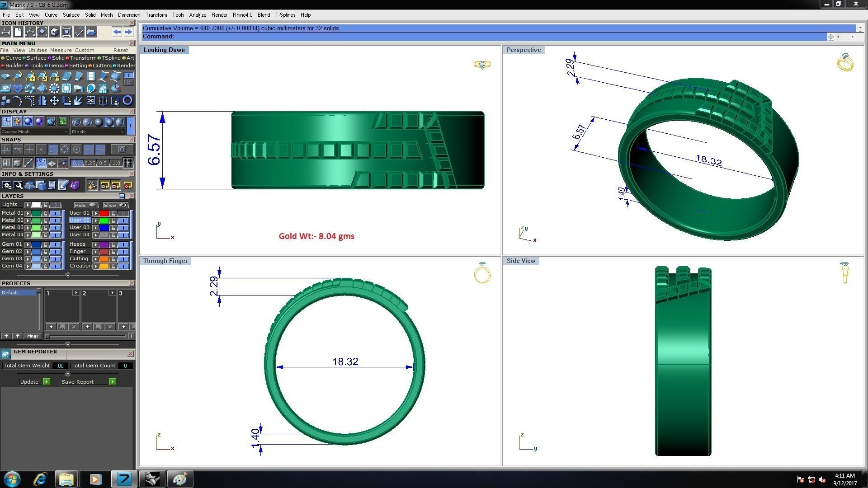Collapse the Layers panel with the round arrow

pyautogui.click(x=68, y=275)
